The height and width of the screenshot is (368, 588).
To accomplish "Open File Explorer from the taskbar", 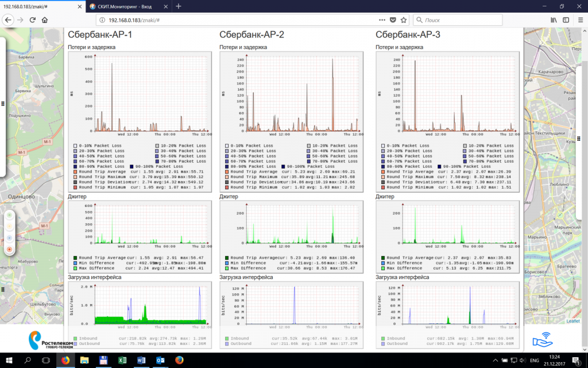I will coord(84,361).
